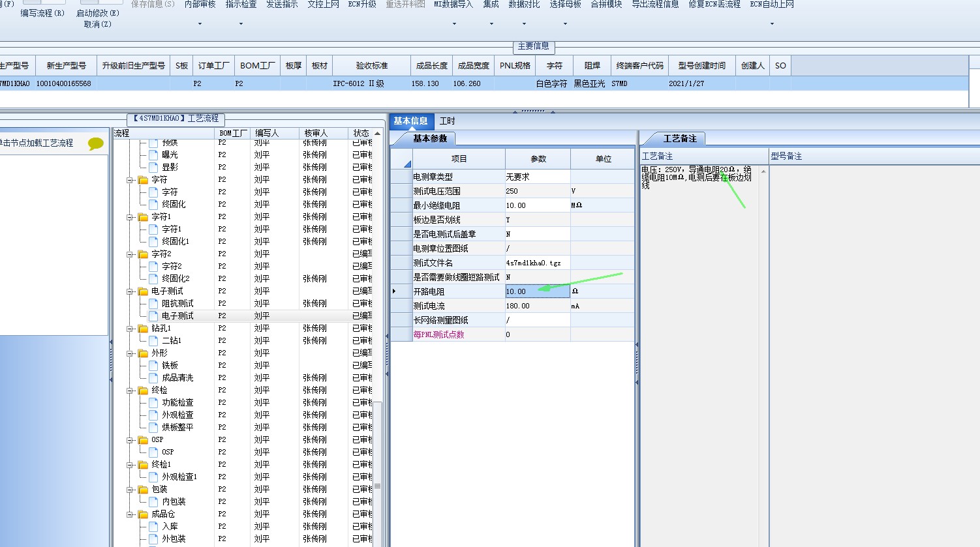Click the 终固化 document icon
The image size is (980, 547).
153,204
